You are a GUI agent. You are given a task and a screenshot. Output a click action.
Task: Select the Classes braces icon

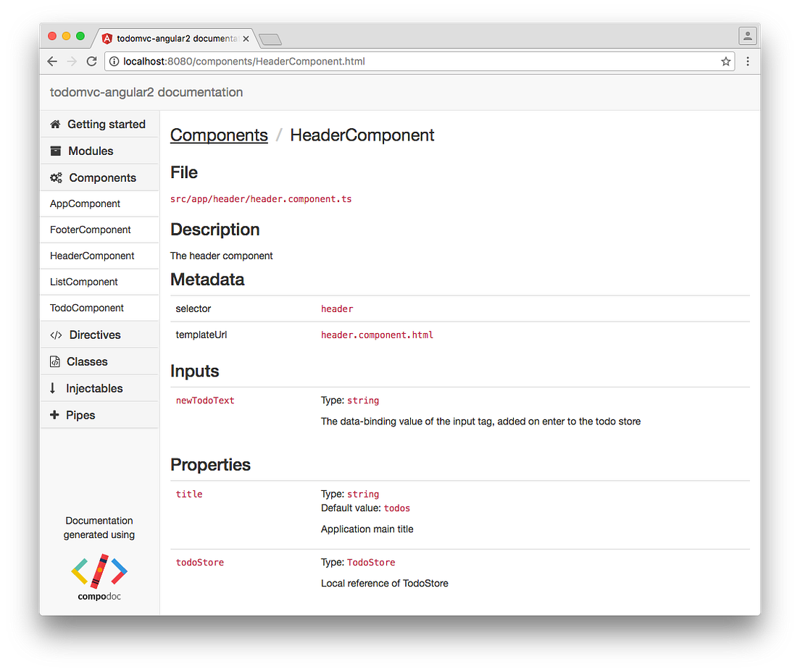(55, 361)
